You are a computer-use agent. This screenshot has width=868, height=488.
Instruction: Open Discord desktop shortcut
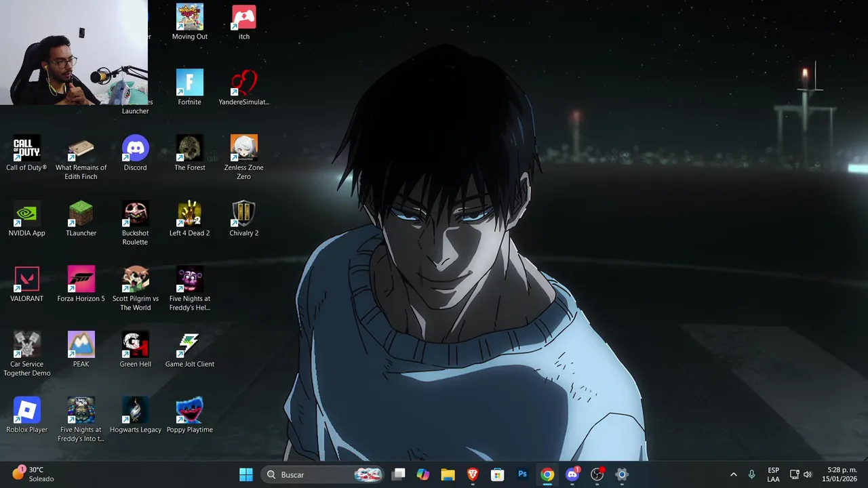[x=136, y=153]
